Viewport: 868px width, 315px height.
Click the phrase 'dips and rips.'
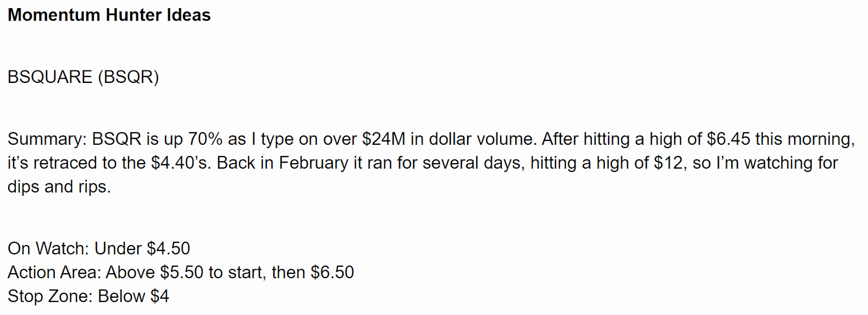(59, 187)
